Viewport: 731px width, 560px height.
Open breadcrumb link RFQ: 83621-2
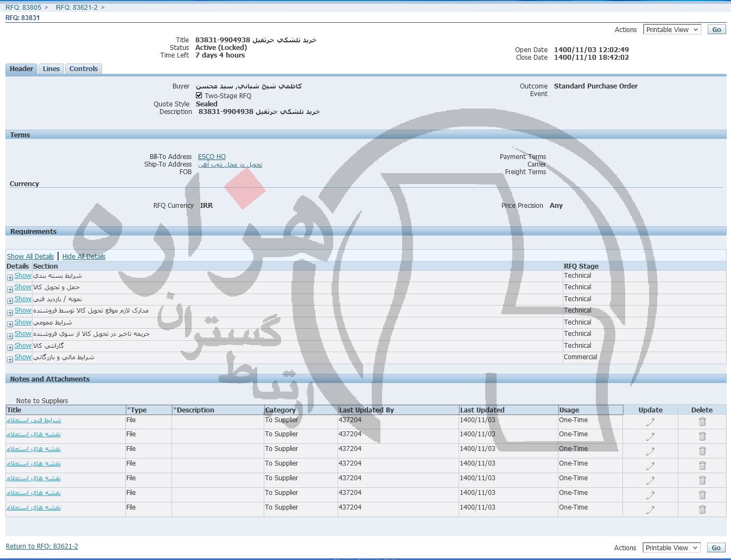click(x=77, y=8)
